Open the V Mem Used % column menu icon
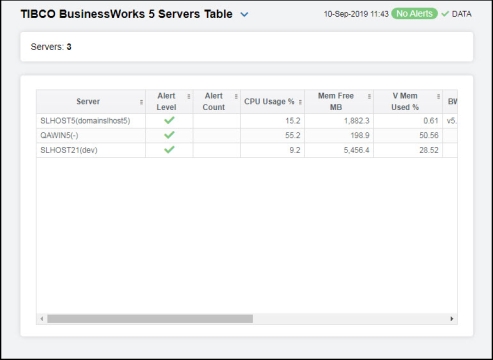This screenshot has height=360, width=493. 438,96
